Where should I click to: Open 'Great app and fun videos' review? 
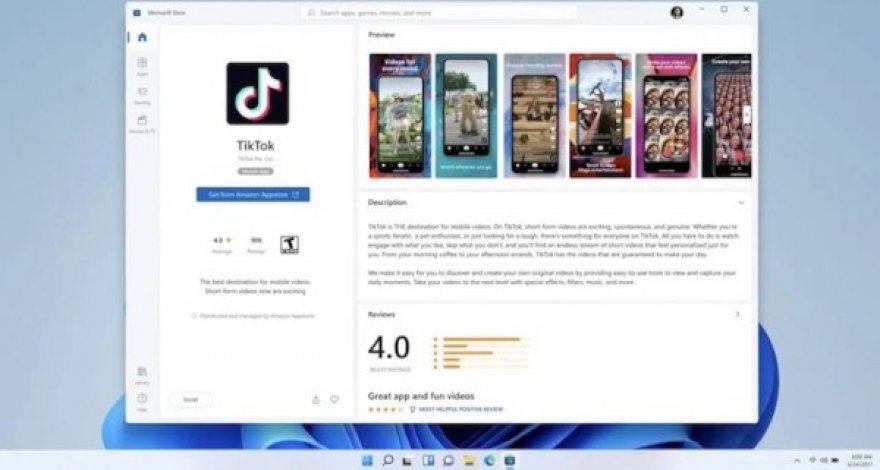tap(421, 396)
